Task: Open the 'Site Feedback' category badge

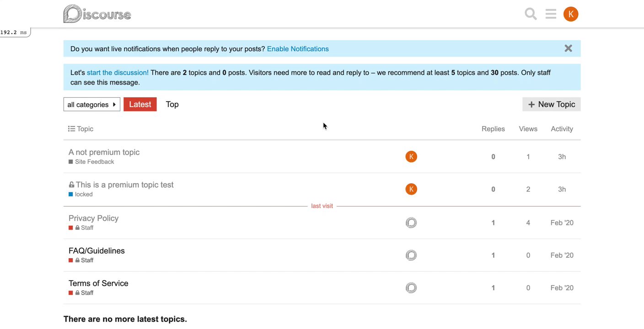Action: [94, 162]
